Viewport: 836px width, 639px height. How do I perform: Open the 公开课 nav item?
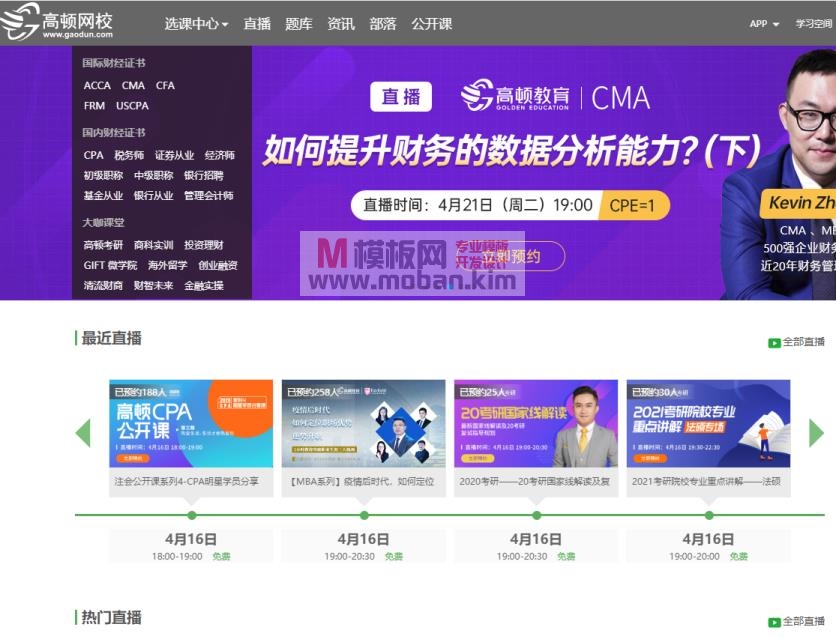click(x=431, y=24)
